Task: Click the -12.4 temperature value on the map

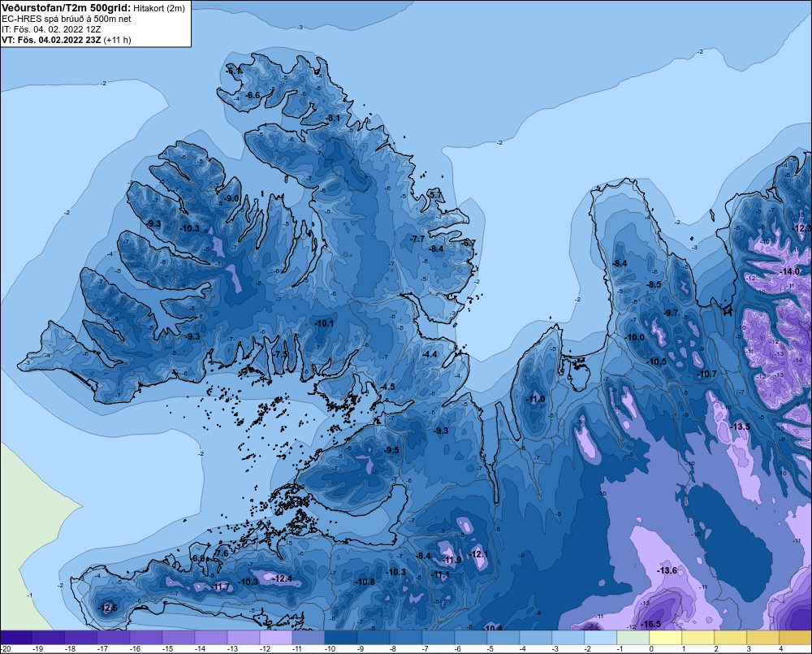Action: click(x=283, y=578)
